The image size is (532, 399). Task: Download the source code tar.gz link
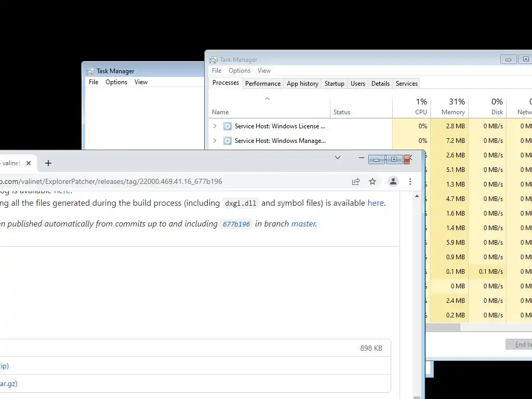pos(8,384)
